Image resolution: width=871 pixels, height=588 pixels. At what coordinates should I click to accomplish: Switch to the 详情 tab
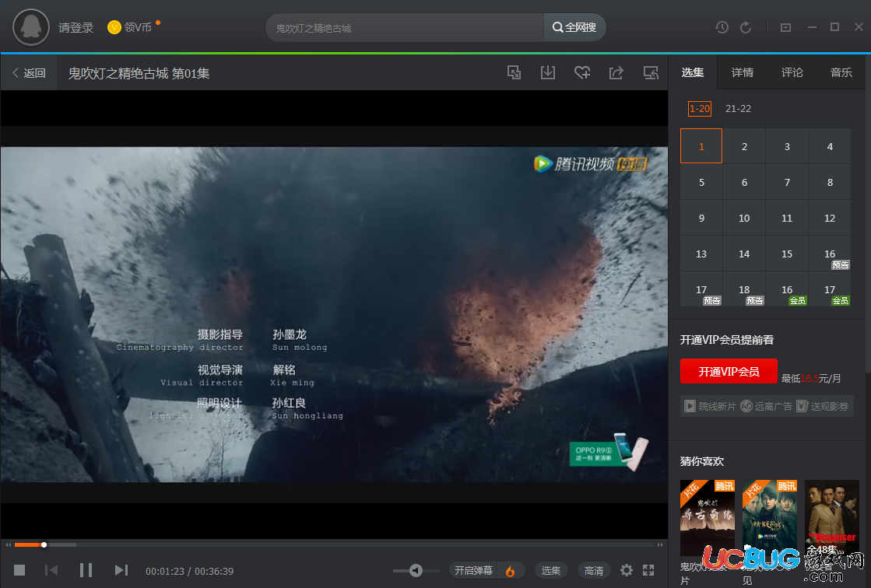(x=742, y=72)
